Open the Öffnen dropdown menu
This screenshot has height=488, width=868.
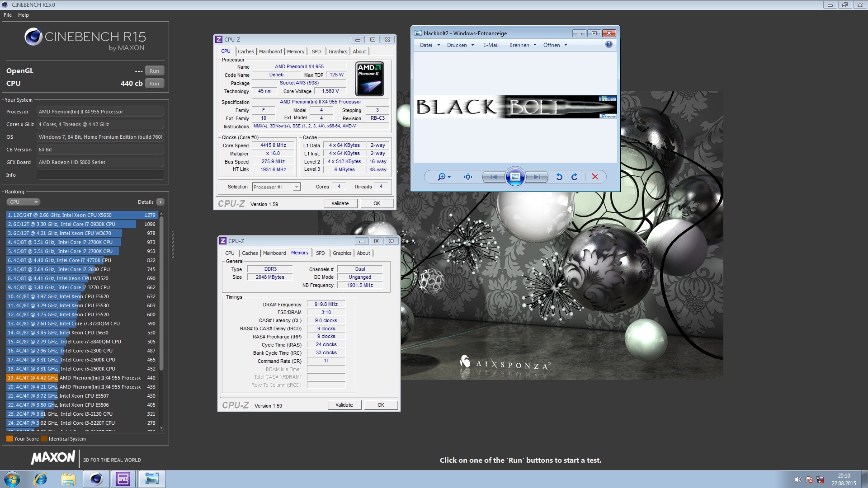coord(555,45)
